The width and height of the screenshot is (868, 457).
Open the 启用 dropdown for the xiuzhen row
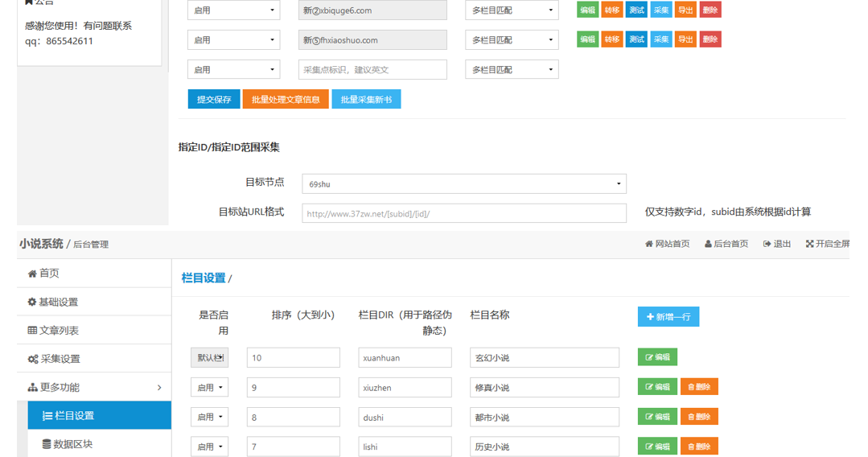tap(209, 388)
